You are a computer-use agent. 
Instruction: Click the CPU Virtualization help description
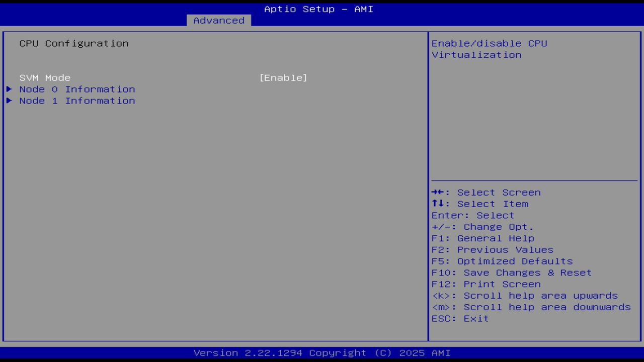point(489,49)
